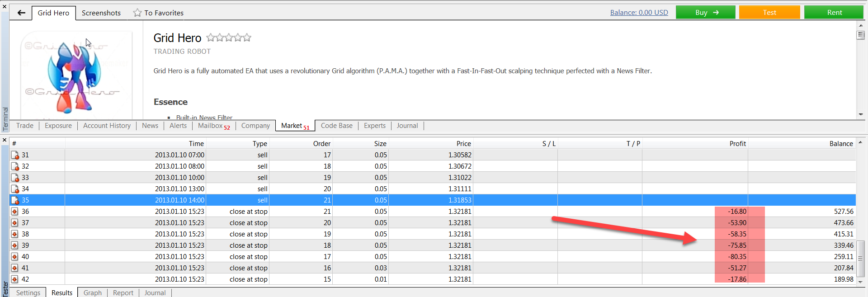868x297 pixels.
Task: Click the close-at-stop icon in row 36
Action: click(x=15, y=212)
